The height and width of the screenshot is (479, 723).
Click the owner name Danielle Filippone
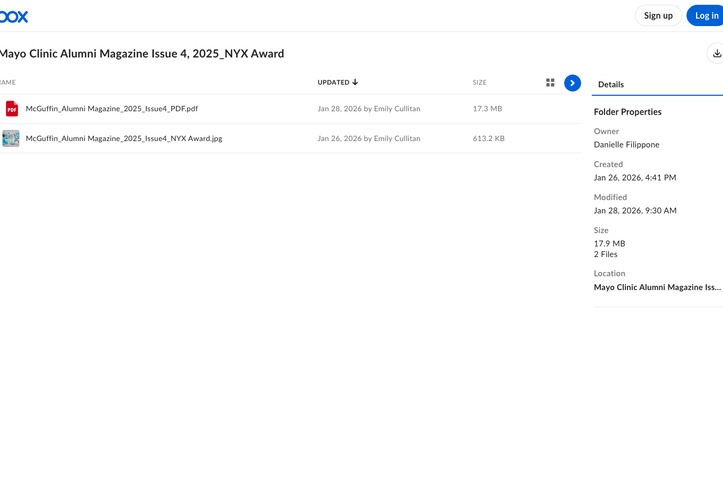point(626,145)
